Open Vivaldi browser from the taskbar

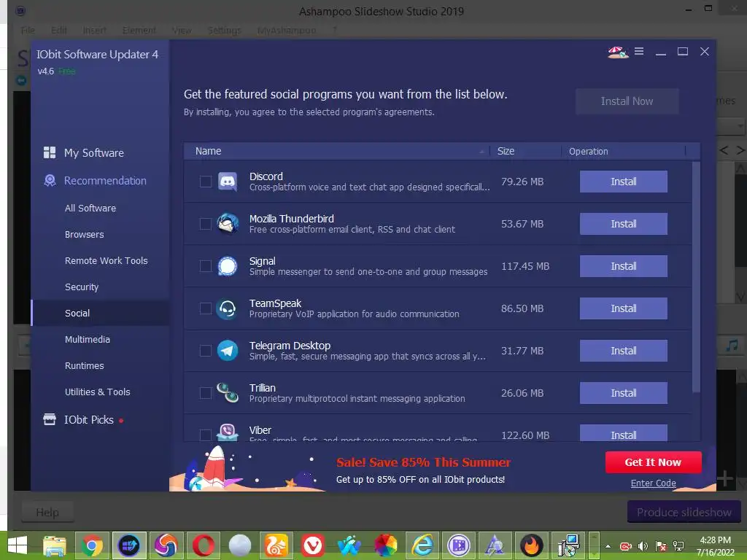coord(312,545)
